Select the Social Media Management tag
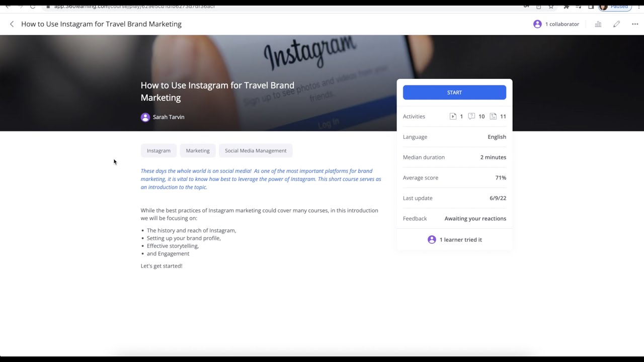644x362 pixels. point(256,151)
